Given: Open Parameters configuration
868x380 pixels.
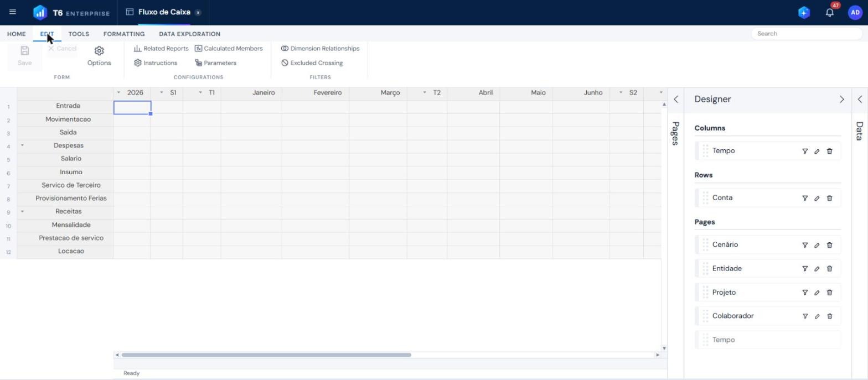Looking at the screenshot, I should click(x=216, y=63).
